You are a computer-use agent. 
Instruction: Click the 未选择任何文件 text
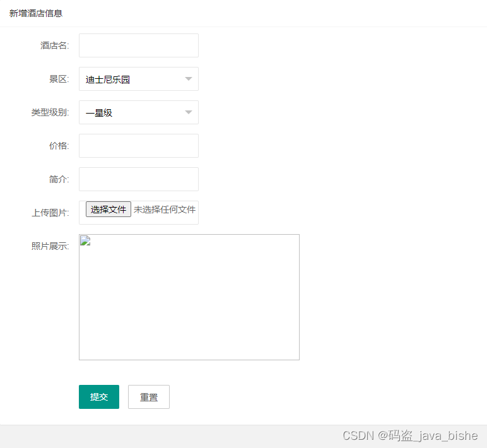(165, 209)
